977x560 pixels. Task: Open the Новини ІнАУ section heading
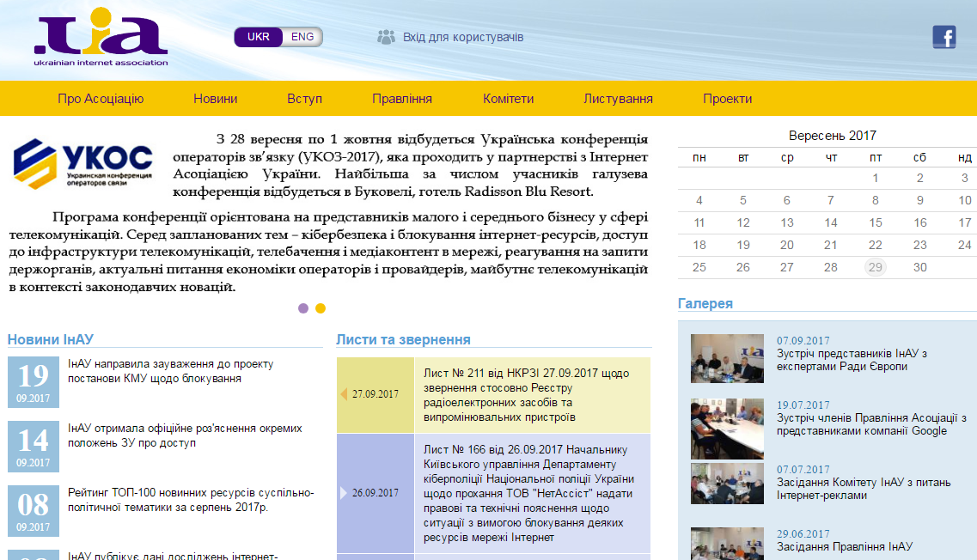[51, 339]
